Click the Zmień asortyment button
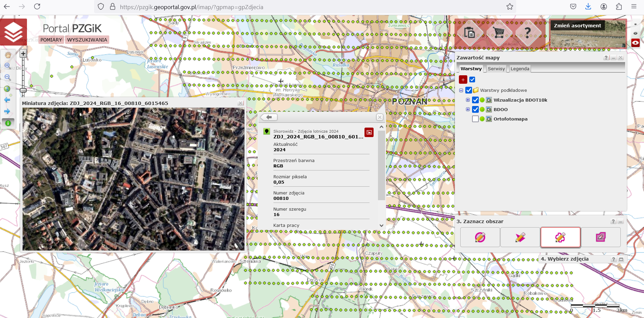 click(577, 26)
